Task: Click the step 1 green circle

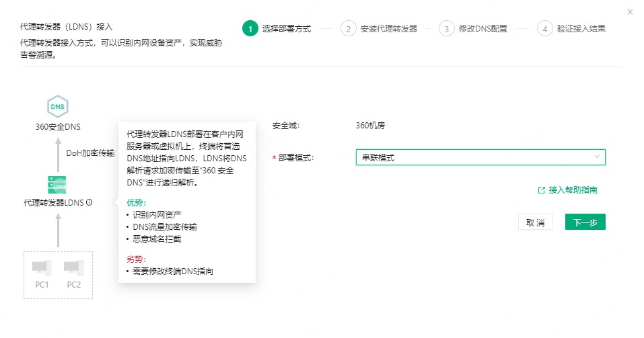Action: click(x=250, y=29)
